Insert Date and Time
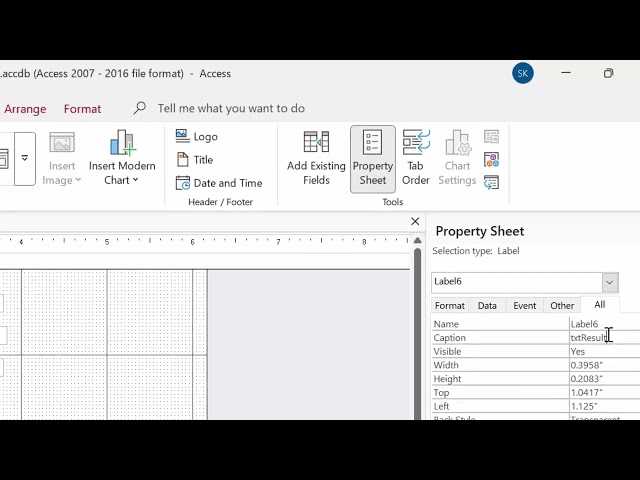The height and width of the screenshot is (480, 640). tap(219, 183)
